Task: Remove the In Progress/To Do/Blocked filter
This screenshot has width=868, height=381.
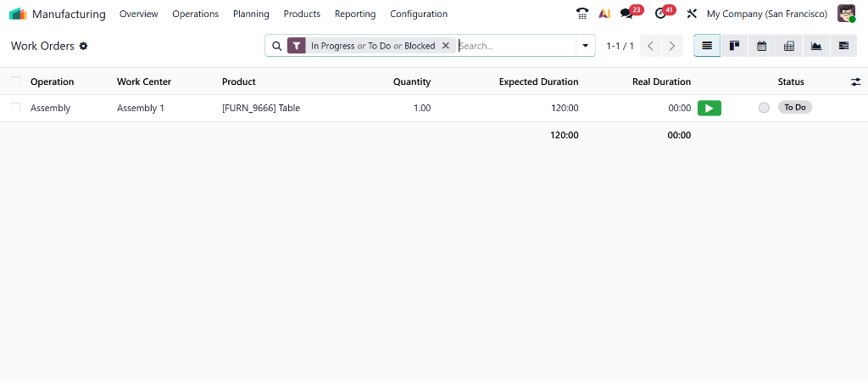Action: coord(446,46)
